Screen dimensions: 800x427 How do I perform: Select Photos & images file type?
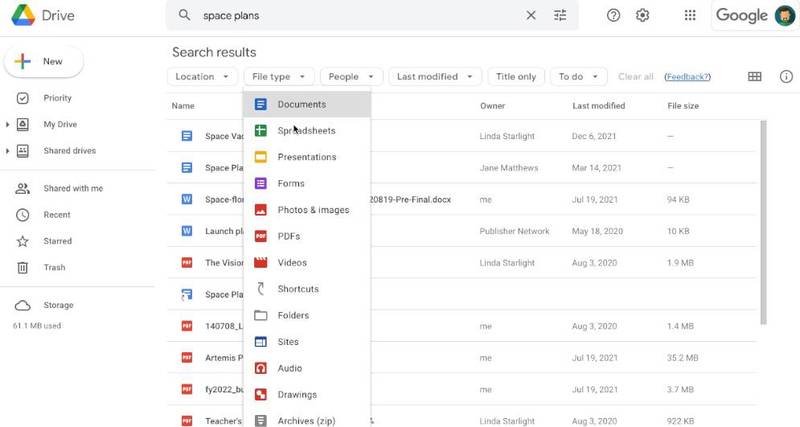(x=307, y=210)
